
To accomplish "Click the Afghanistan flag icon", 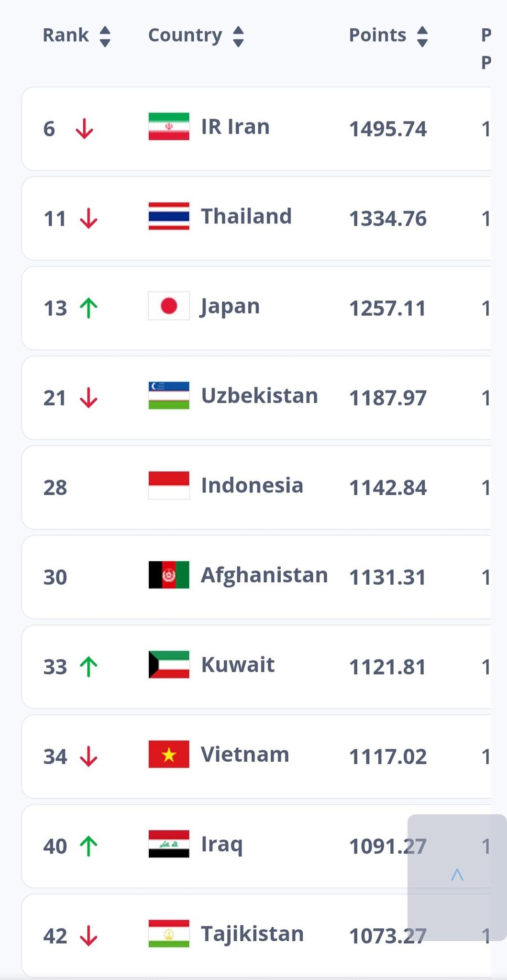I will (x=169, y=575).
